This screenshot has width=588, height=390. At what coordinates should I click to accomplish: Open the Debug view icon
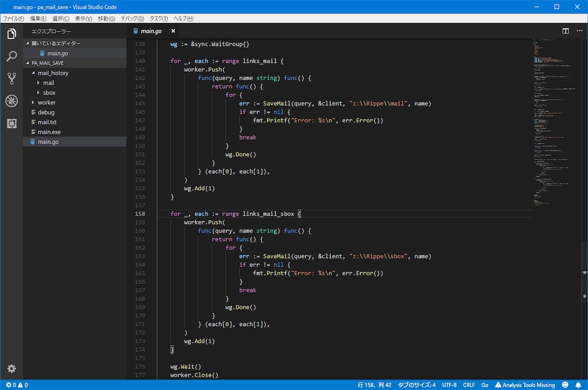(x=12, y=101)
